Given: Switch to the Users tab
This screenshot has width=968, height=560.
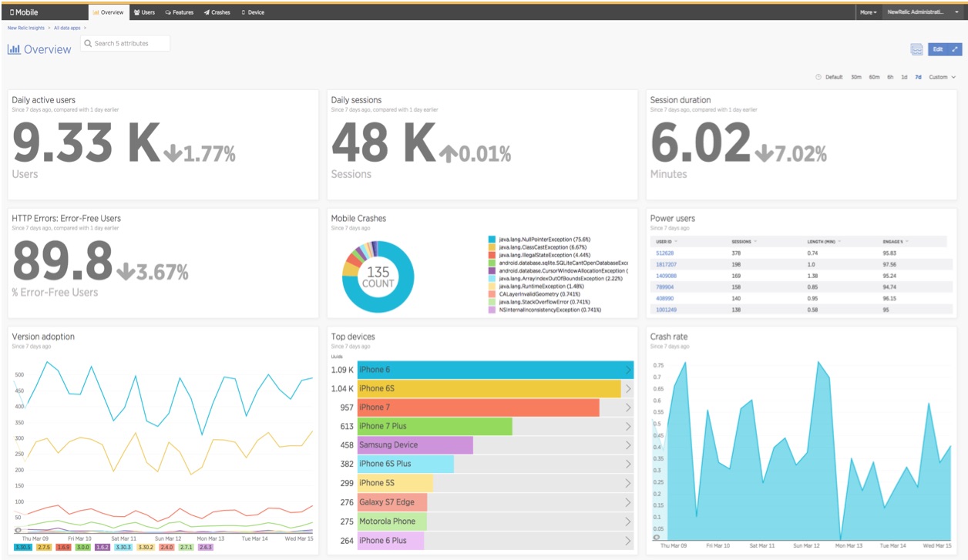Looking at the screenshot, I should 144,12.
